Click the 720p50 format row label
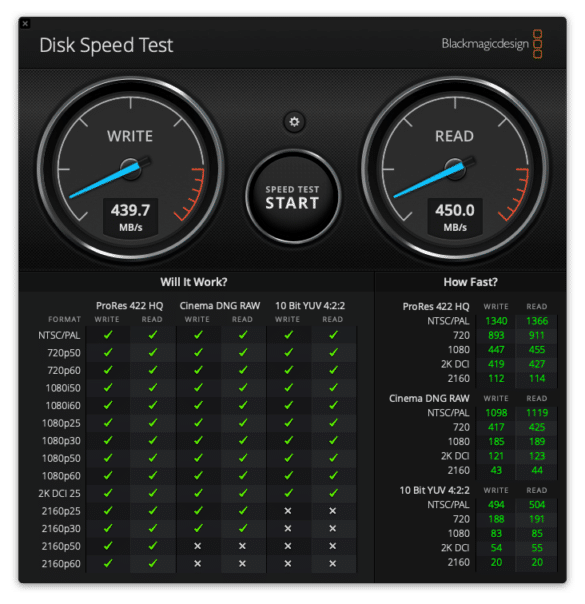 coord(64,353)
